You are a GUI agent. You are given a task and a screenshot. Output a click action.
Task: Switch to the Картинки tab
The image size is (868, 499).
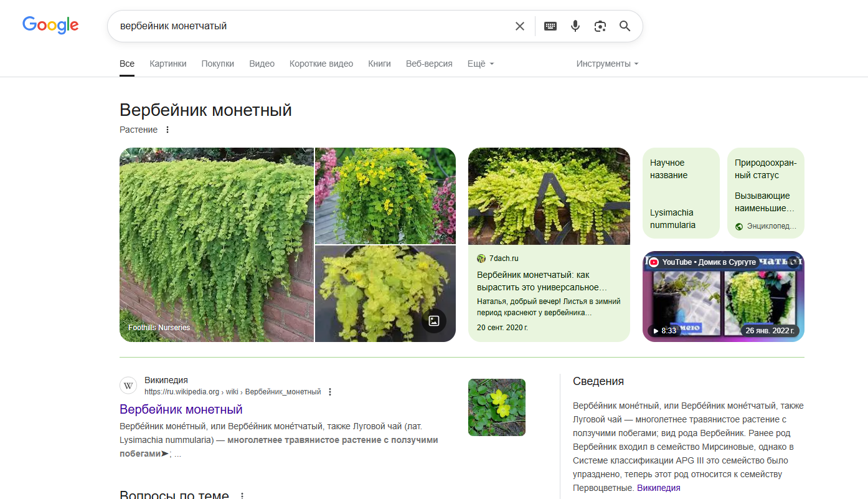[x=167, y=64]
